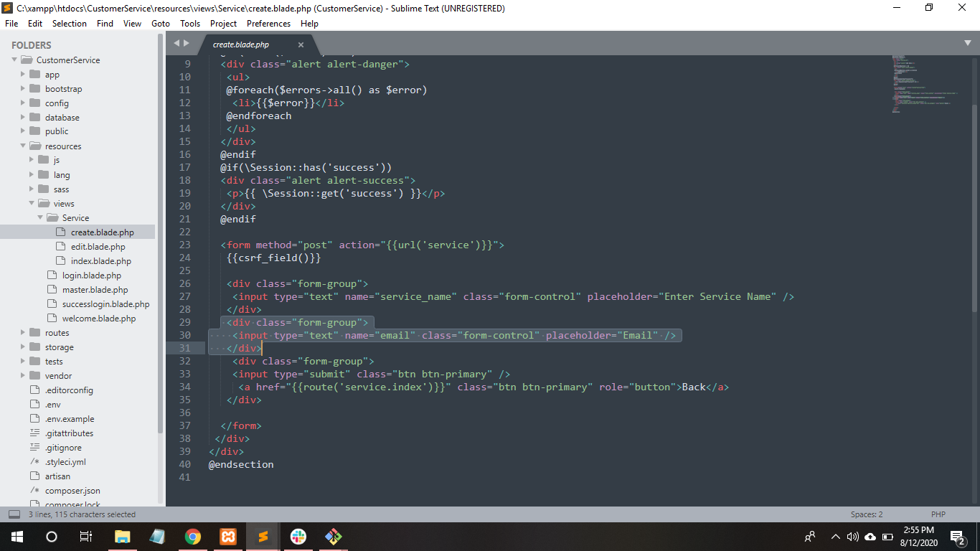Launch Google Chrome from the taskbar
980x551 pixels.
192,537
